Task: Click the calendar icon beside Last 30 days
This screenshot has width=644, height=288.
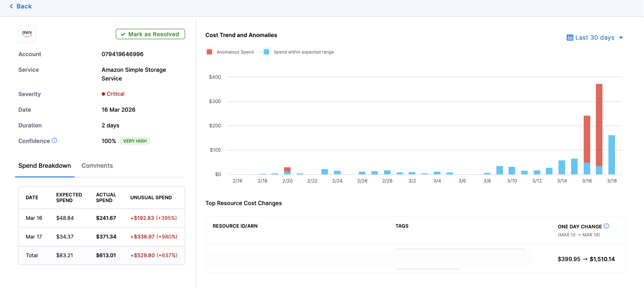Action: click(x=570, y=38)
